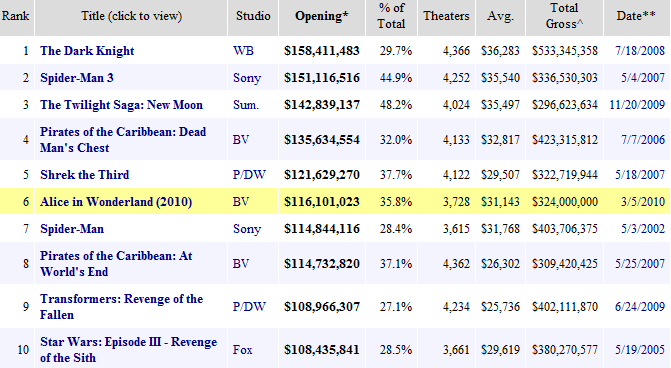
Task: Sort table by Opening column header
Action: point(321,16)
